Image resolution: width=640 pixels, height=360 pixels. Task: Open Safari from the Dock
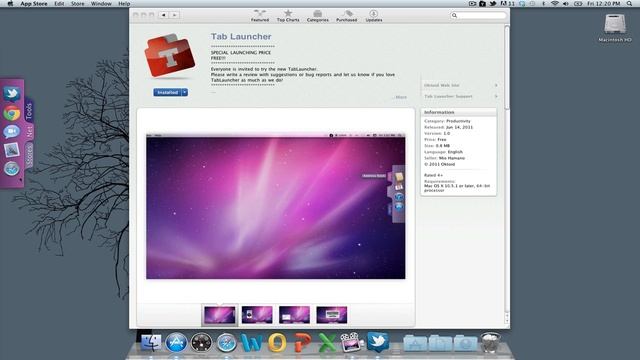[227, 342]
